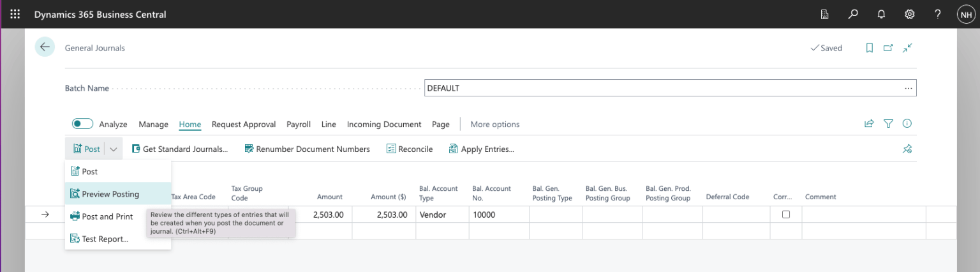Click the share icon near filter
Viewport: 980px width, 272px height.
click(869, 124)
